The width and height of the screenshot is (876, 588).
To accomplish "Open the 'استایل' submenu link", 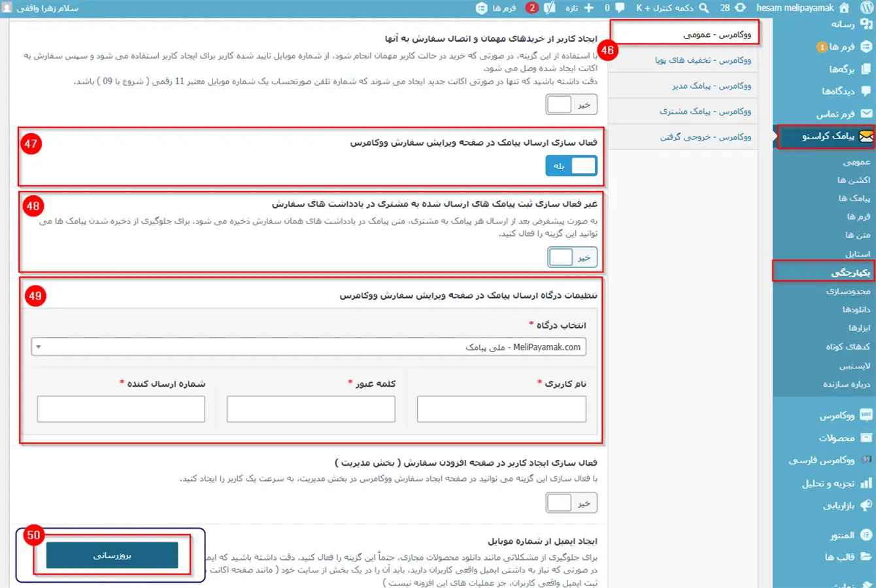I will [x=857, y=253].
